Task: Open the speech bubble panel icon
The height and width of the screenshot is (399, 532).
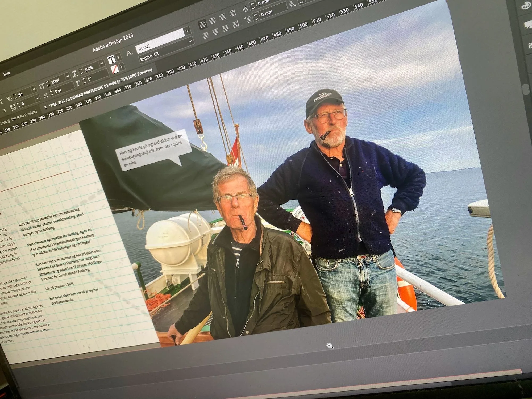Action: click(527, 25)
